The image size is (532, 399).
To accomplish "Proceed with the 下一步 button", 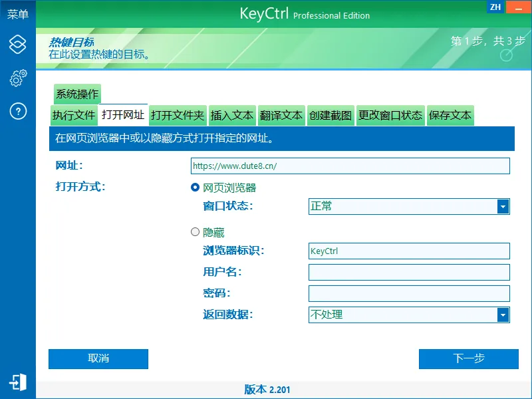I will [x=469, y=358].
